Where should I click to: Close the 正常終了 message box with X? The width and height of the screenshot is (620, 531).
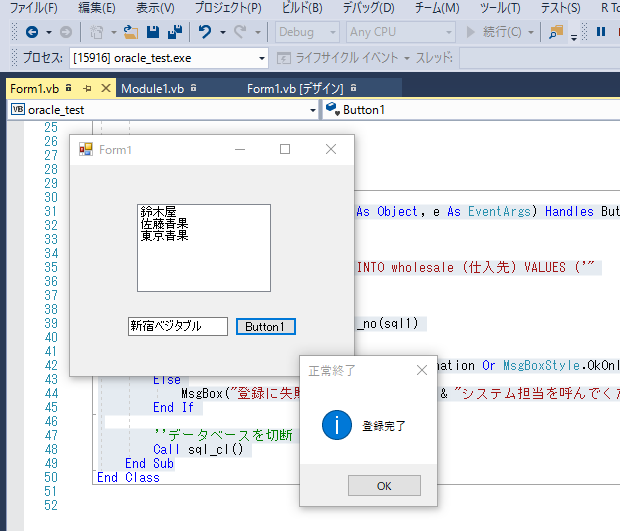(x=421, y=371)
